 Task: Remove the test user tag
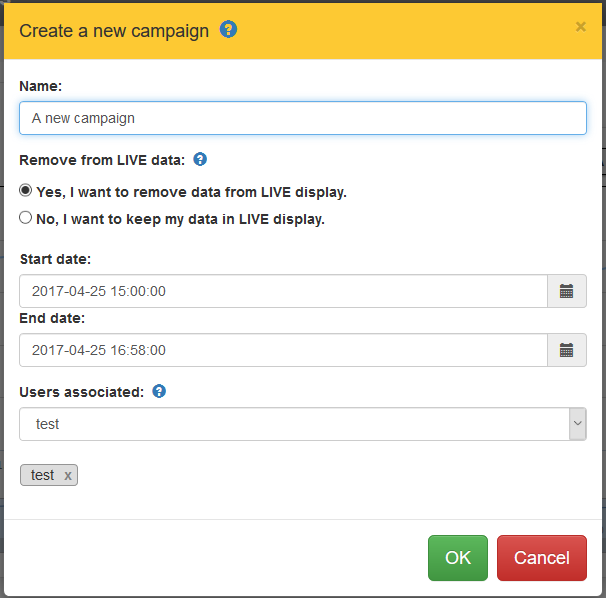click(68, 476)
